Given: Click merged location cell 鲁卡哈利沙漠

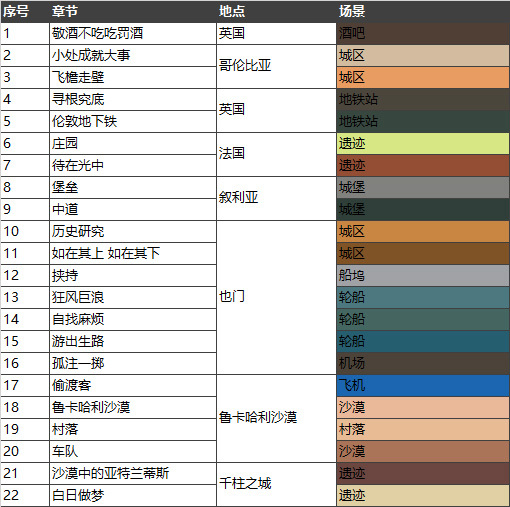Looking at the screenshot, I should point(276,418).
